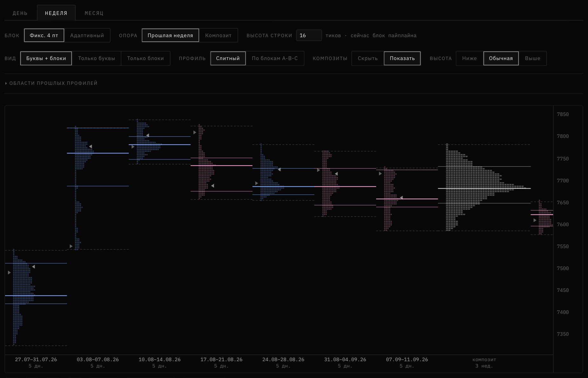Select Композит as the опора
Viewport: 588px width, 378px height.
[218, 35]
